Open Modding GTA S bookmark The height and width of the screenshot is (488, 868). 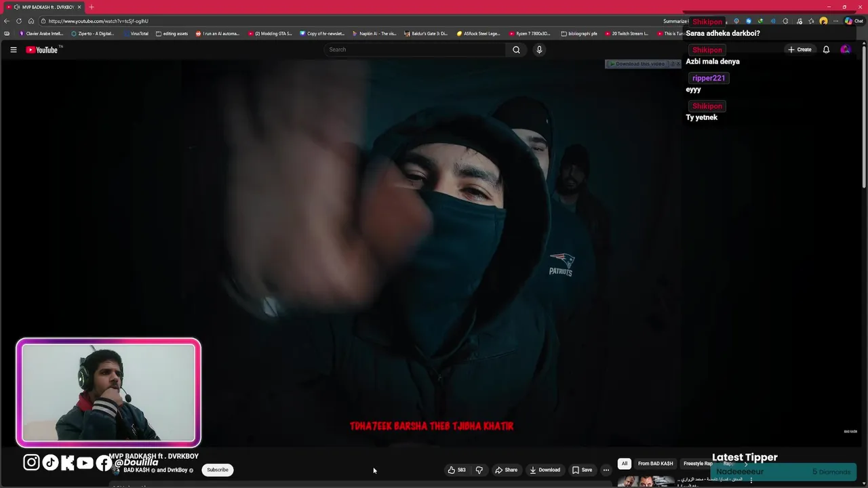pyautogui.click(x=270, y=33)
